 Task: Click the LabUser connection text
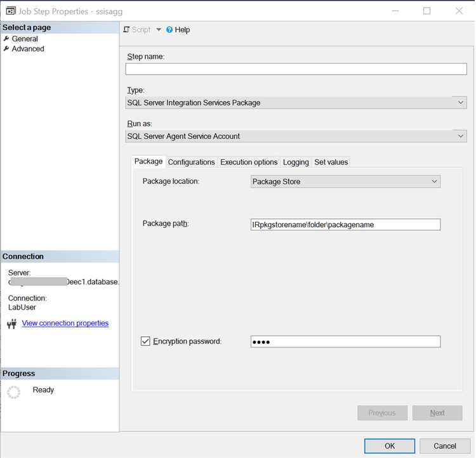click(22, 307)
